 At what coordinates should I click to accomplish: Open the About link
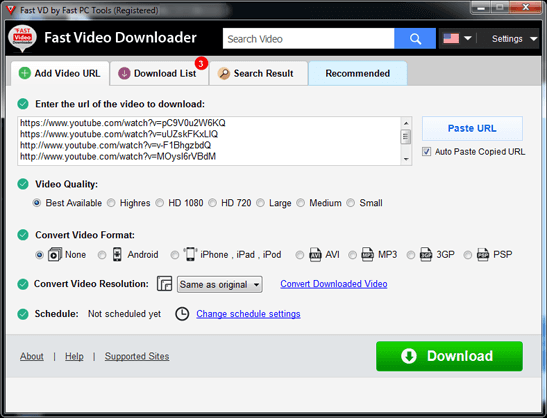(x=32, y=356)
